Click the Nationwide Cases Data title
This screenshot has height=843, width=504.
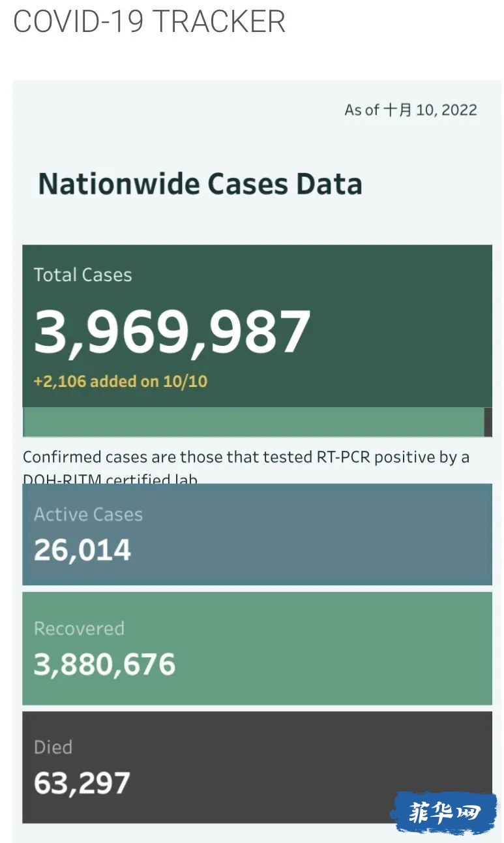200,184
